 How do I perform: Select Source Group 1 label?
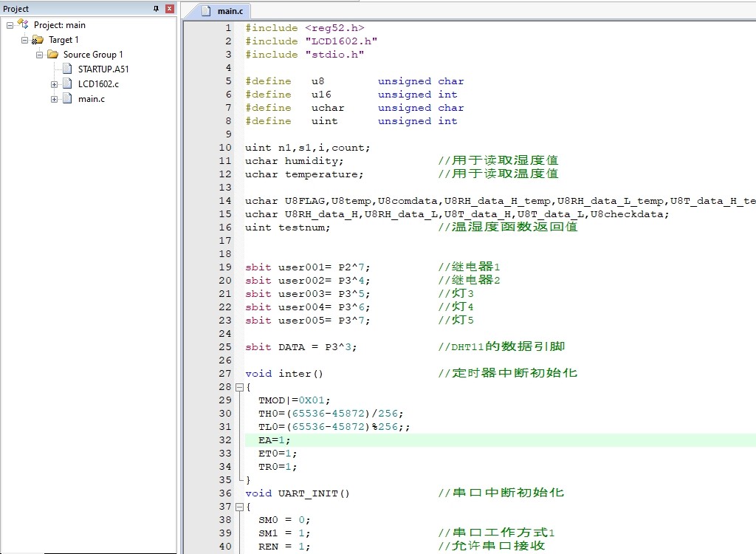click(x=93, y=55)
